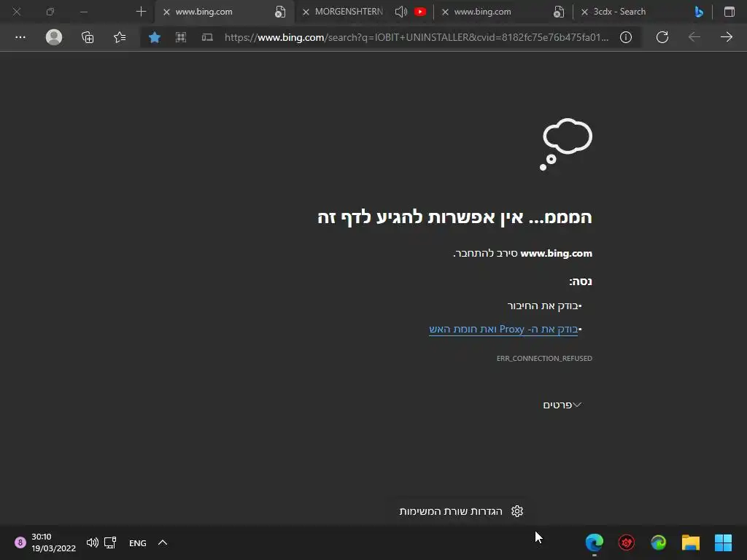Open the clock and date 19/03/2022
The image size is (747, 560).
click(54, 542)
